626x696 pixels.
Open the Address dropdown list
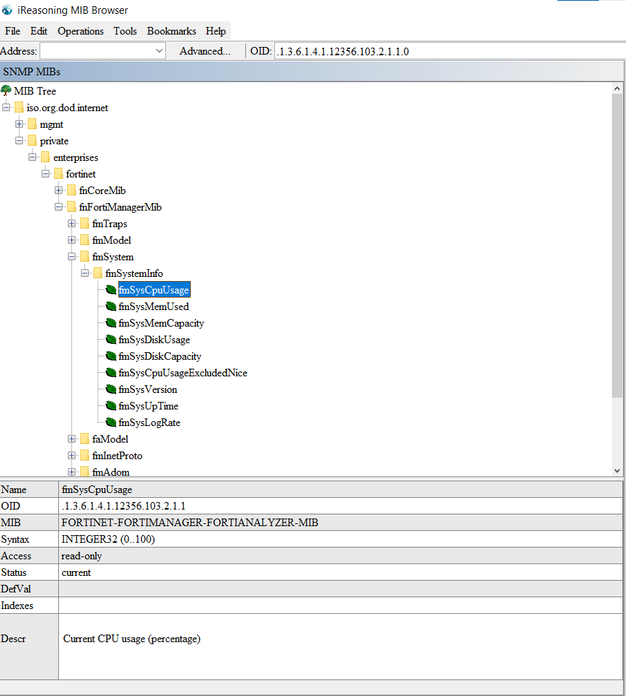(x=159, y=51)
